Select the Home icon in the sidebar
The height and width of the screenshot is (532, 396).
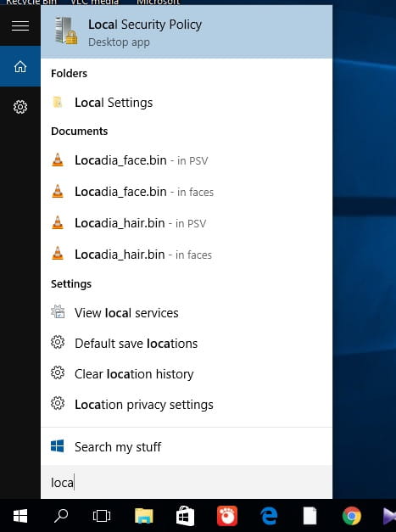pyautogui.click(x=20, y=66)
